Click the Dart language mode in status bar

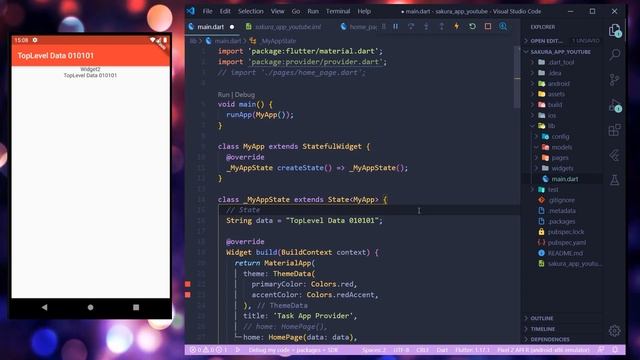point(442,350)
